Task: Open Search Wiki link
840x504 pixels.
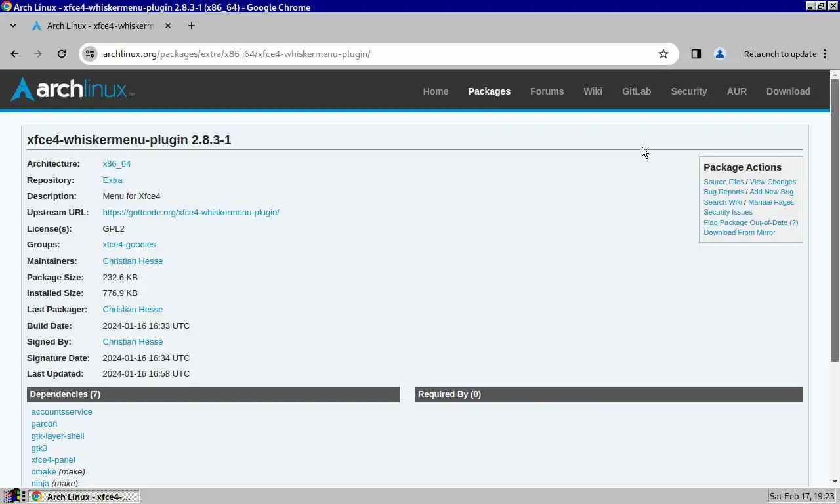Action: 723,202
